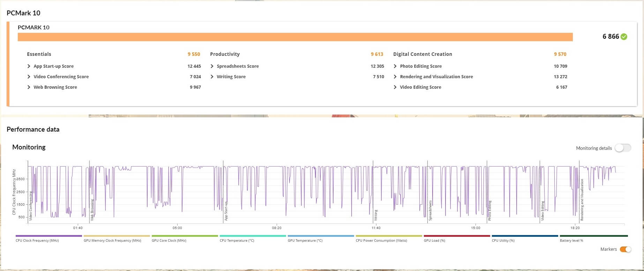This screenshot has width=644, height=271.
Task: Click the Essentials score 9 550
Action: pos(194,54)
